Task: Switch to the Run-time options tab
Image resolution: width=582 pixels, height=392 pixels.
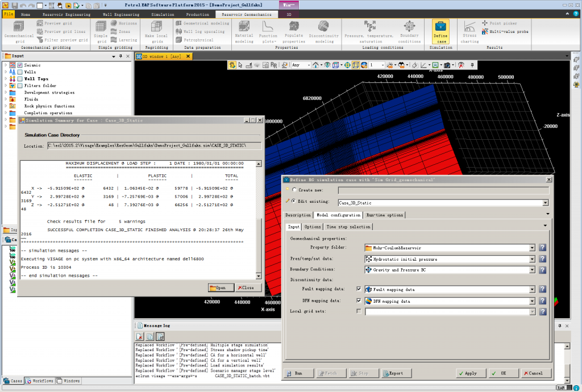Action: click(385, 215)
